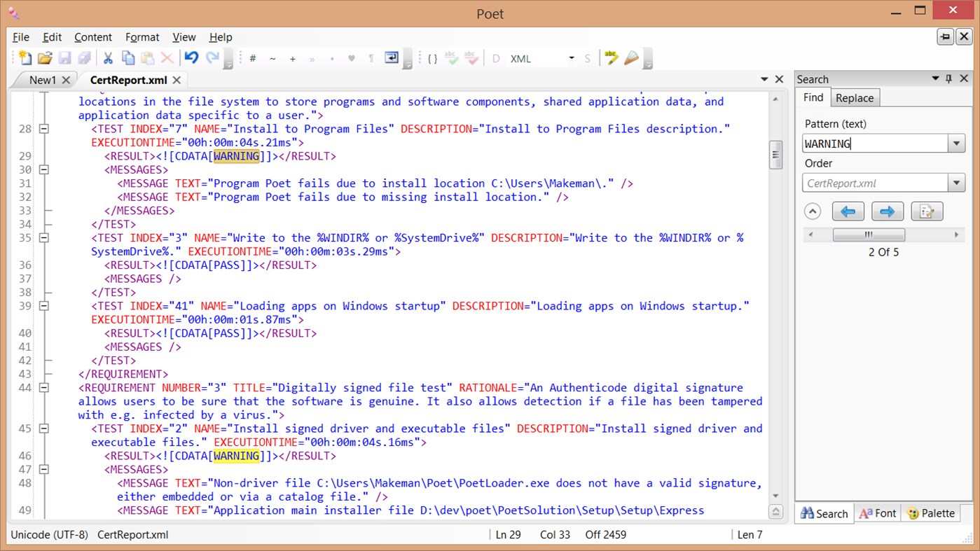980x551 pixels.
Task: Undo the last edit with the Undo arrow
Action: 191,58
